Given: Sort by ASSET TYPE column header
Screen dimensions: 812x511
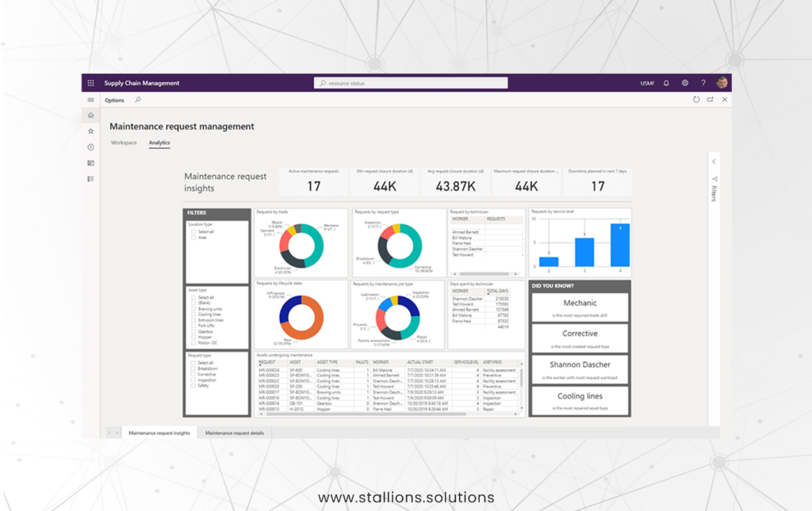Looking at the screenshot, I should tap(327, 363).
